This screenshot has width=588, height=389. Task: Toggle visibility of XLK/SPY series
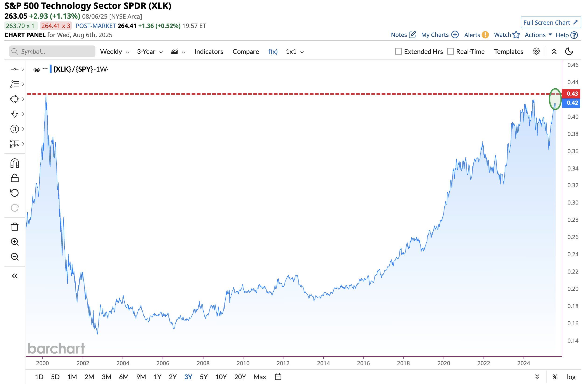[37, 70]
